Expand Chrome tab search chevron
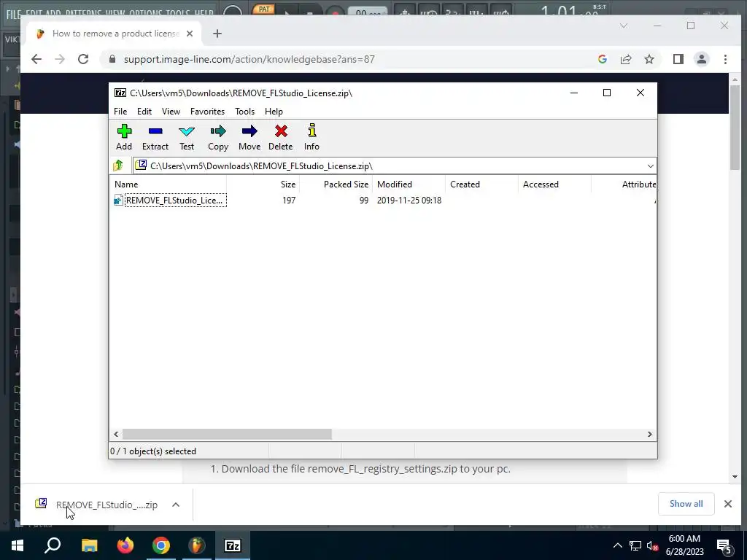This screenshot has width=747, height=560. (624, 26)
